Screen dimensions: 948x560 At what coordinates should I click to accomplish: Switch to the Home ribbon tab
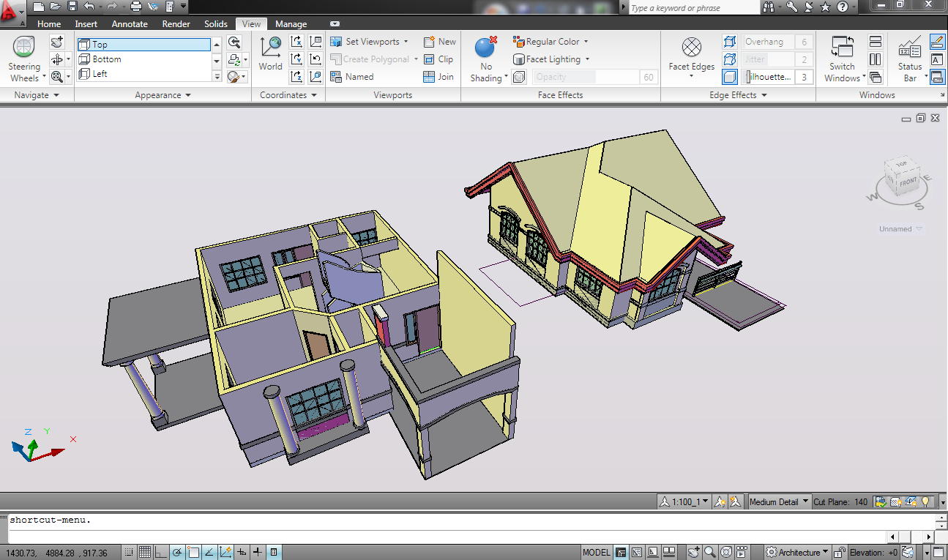click(49, 24)
